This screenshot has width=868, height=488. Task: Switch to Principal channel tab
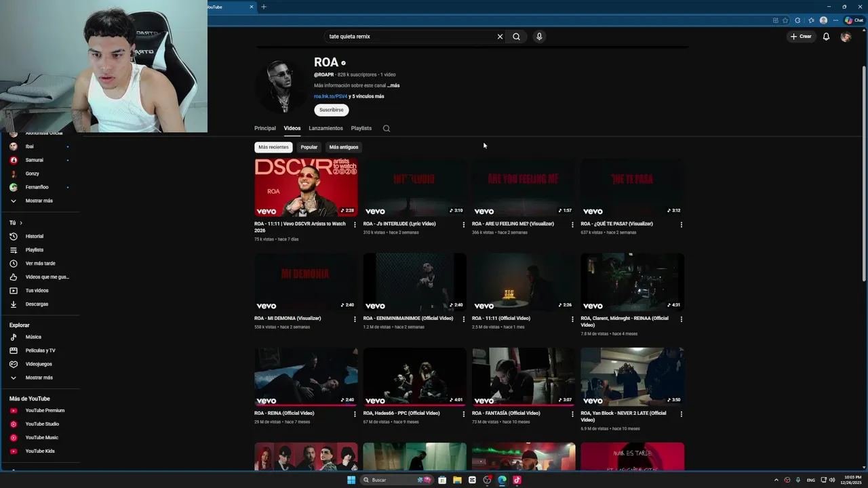[265, 128]
